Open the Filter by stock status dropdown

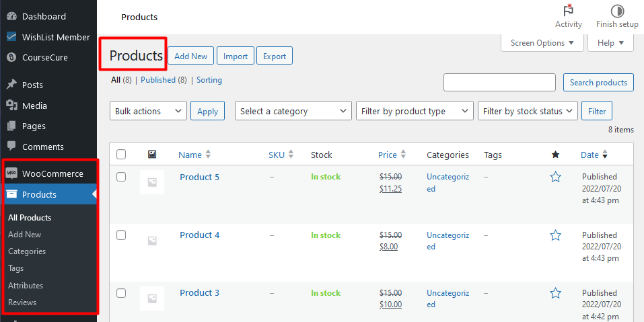tap(528, 111)
